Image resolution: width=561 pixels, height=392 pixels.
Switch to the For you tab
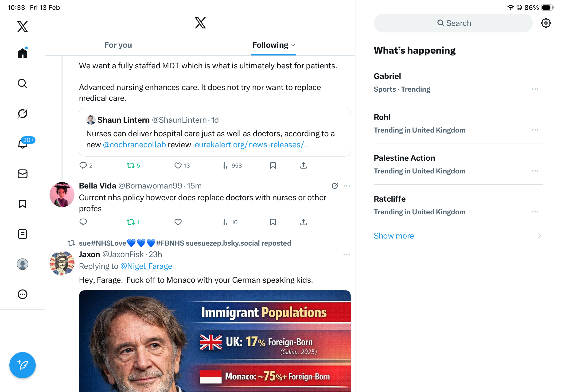pyautogui.click(x=118, y=45)
